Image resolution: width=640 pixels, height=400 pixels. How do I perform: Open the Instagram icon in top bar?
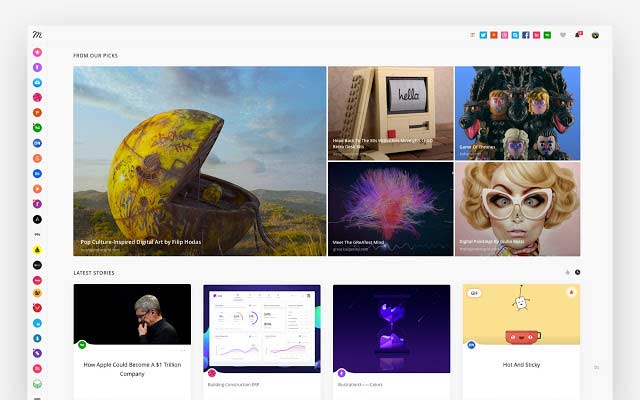tap(505, 35)
